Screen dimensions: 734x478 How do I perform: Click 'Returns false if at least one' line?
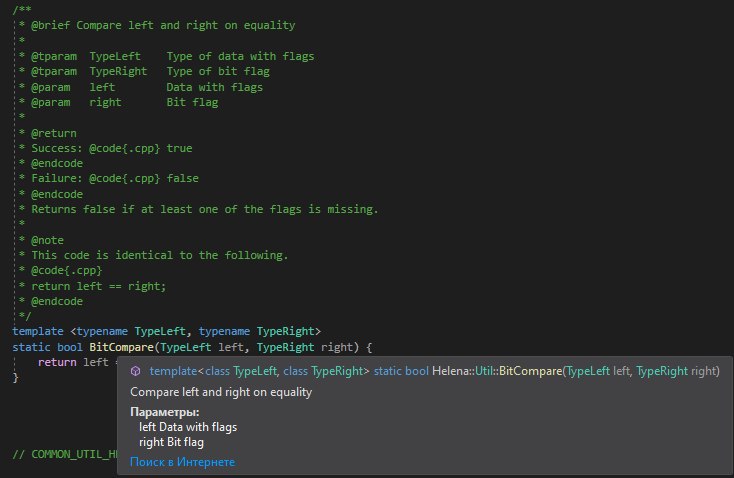tap(205, 209)
